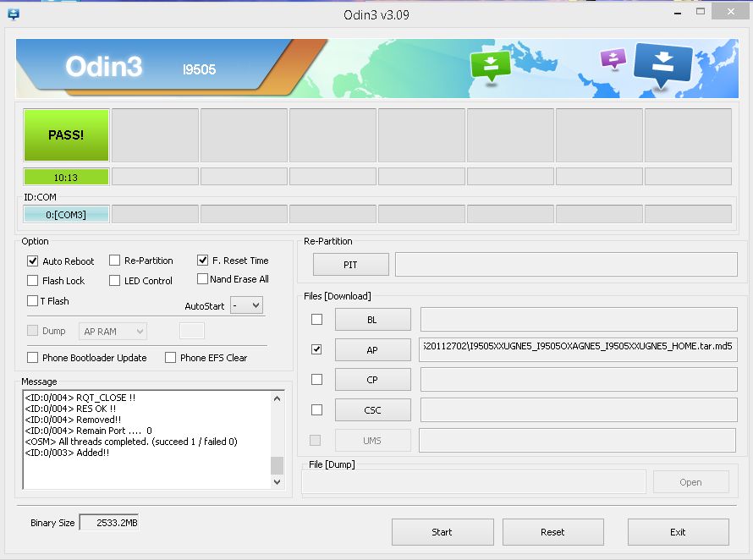Click the '<ID:0/003> Added!!' log line
The height and width of the screenshot is (560, 753).
67,453
